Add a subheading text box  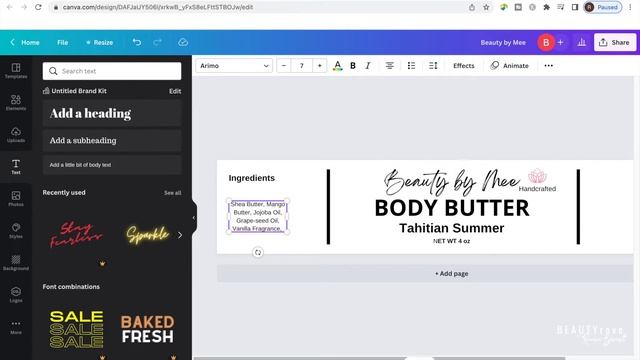pos(112,140)
